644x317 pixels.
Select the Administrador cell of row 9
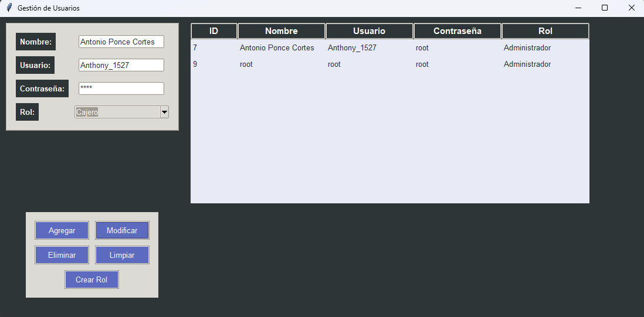(x=545, y=64)
